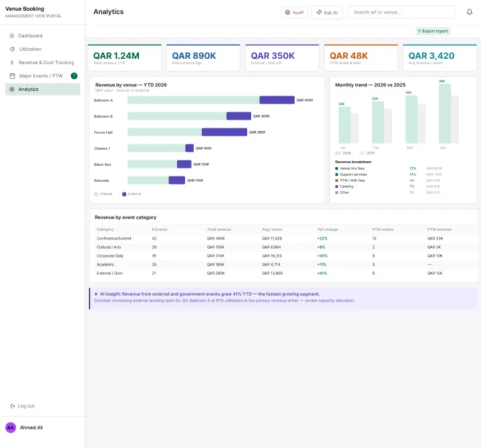Click the Venue Booking portal title
Screen dimensions: 481x448
pyautogui.click(x=25, y=9)
